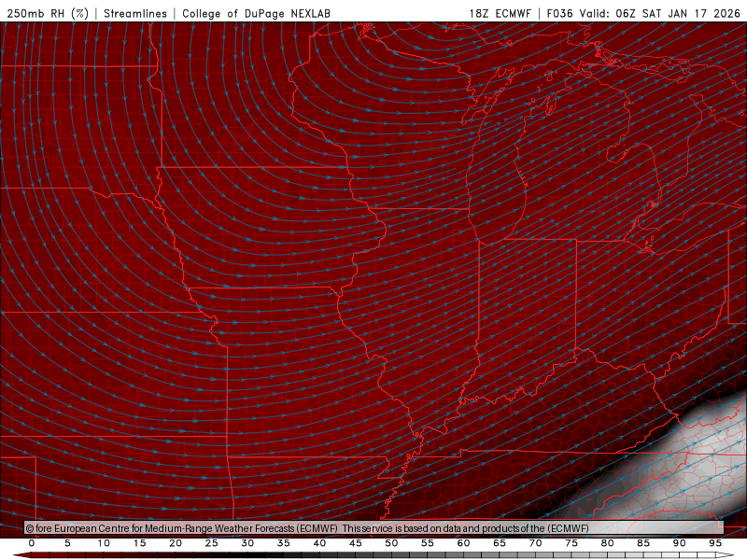Click the "70" colorbar label
747x560 pixels.
click(535, 543)
